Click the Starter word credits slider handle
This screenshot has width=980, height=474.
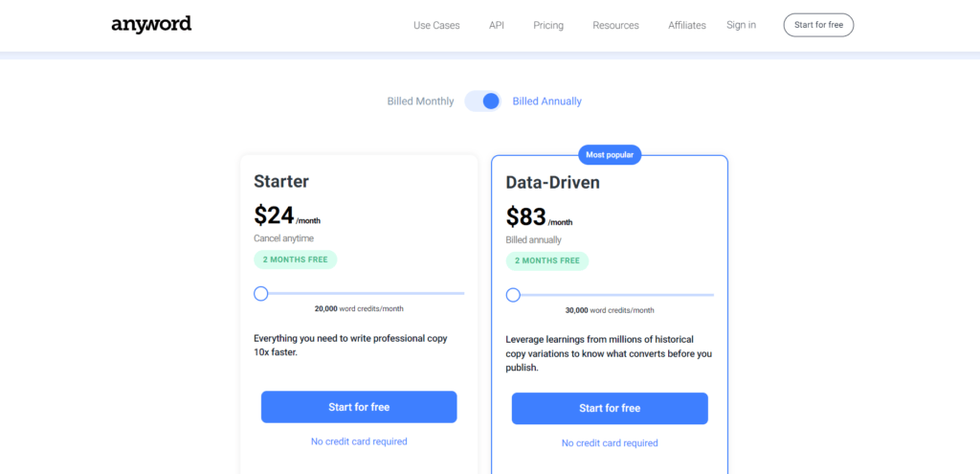pyautogui.click(x=261, y=293)
